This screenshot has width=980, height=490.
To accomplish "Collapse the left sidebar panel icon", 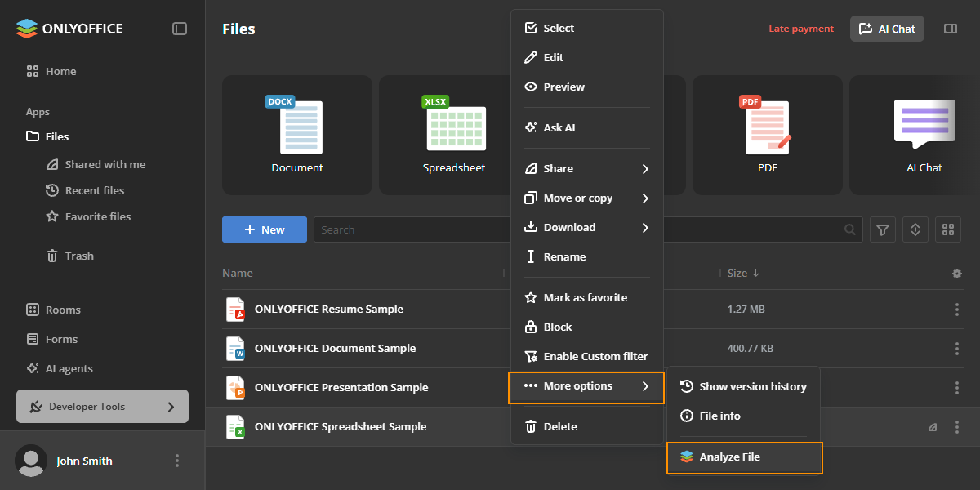I will tap(180, 29).
